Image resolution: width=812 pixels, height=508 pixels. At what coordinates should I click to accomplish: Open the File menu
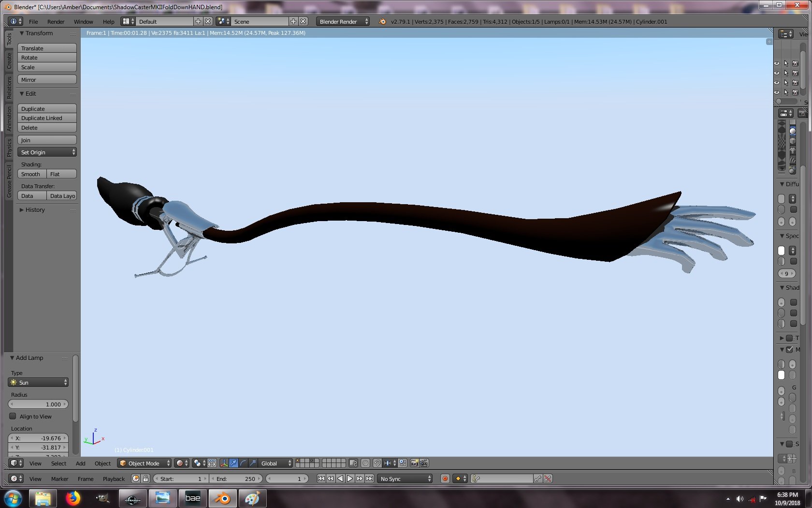33,22
